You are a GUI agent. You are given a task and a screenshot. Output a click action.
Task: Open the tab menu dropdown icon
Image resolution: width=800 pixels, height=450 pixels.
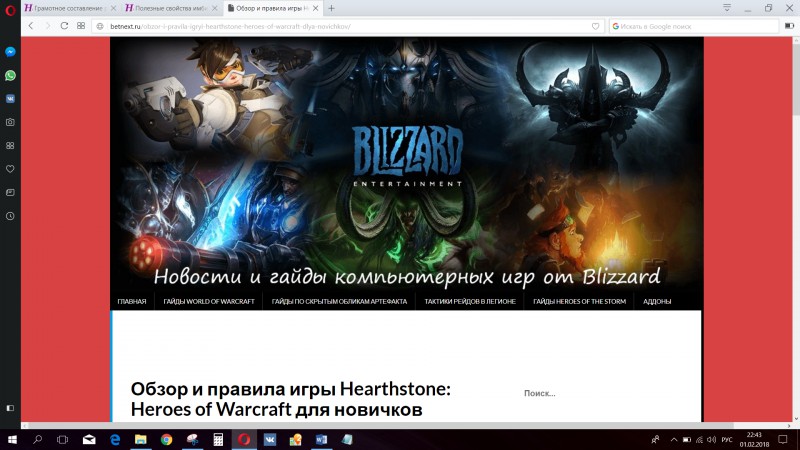coord(727,8)
